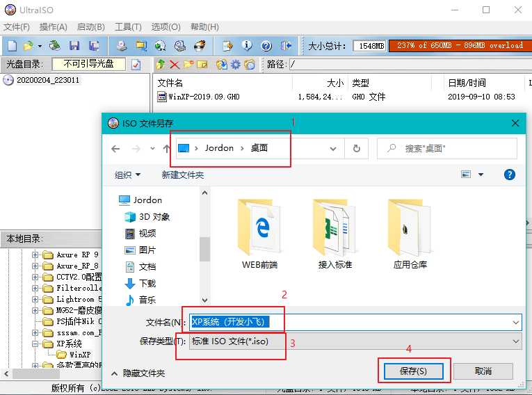The width and height of the screenshot is (532, 395).
Task: Click the Open file folder toolbar icon
Action: pos(29,45)
